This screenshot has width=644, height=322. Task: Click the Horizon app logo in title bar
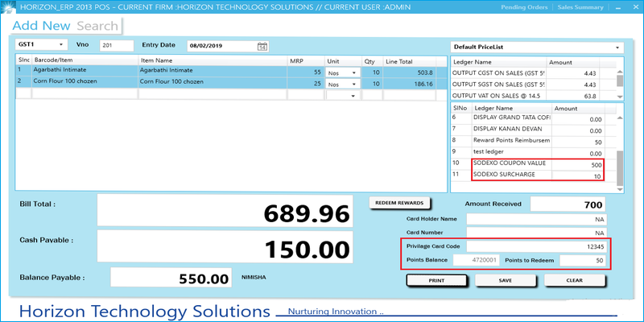tap(8, 7)
